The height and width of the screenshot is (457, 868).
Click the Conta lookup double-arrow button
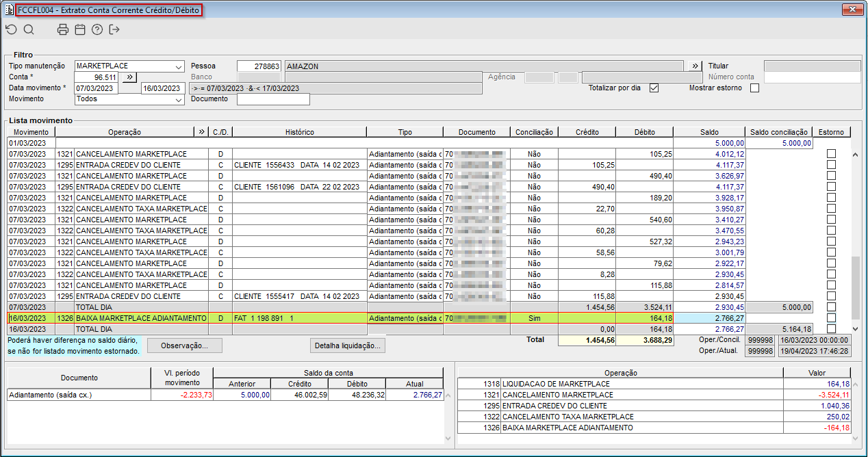130,77
